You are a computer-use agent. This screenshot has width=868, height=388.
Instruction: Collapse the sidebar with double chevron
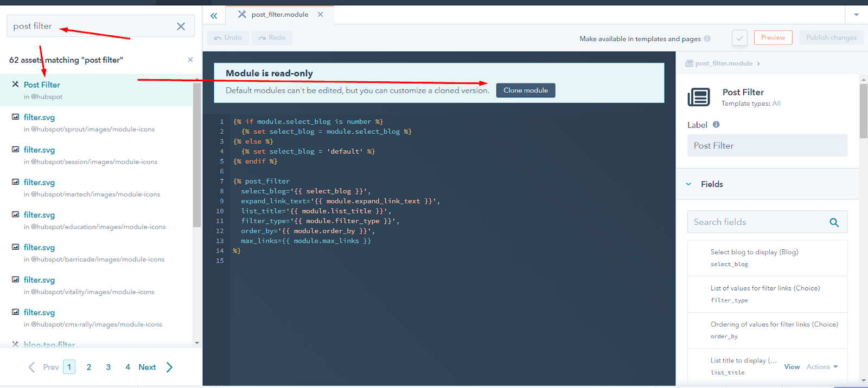[214, 16]
